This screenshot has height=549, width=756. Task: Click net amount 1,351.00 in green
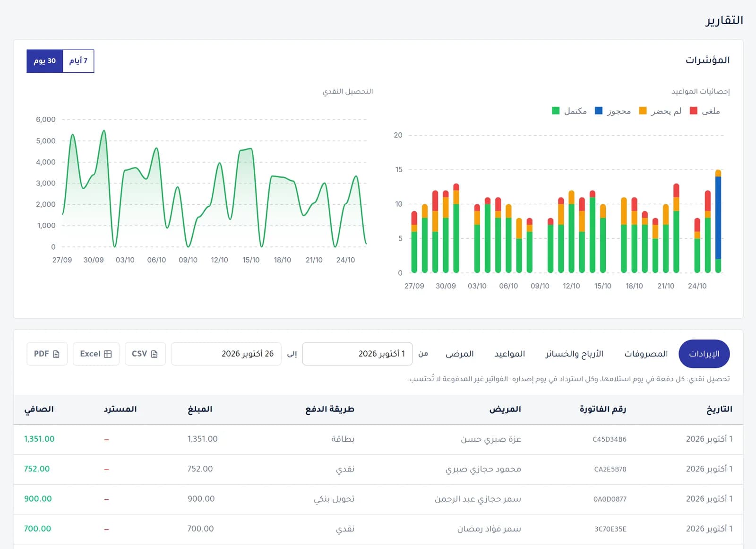(39, 439)
